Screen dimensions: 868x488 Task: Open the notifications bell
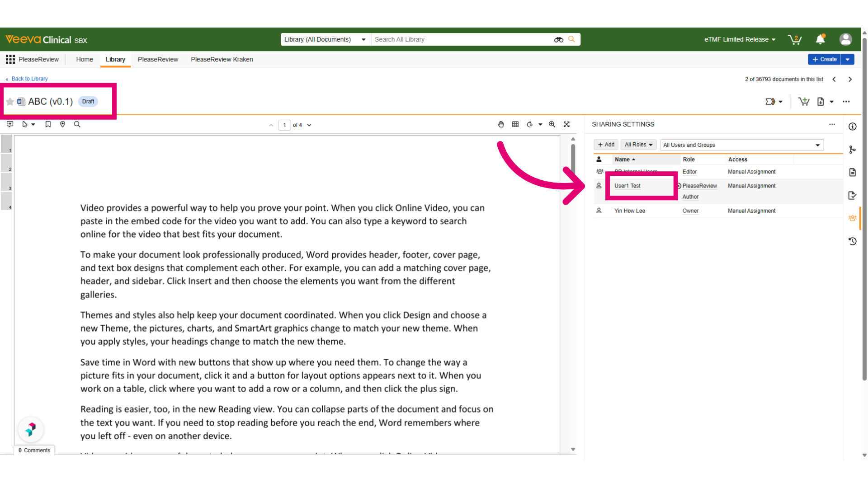(x=820, y=40)
